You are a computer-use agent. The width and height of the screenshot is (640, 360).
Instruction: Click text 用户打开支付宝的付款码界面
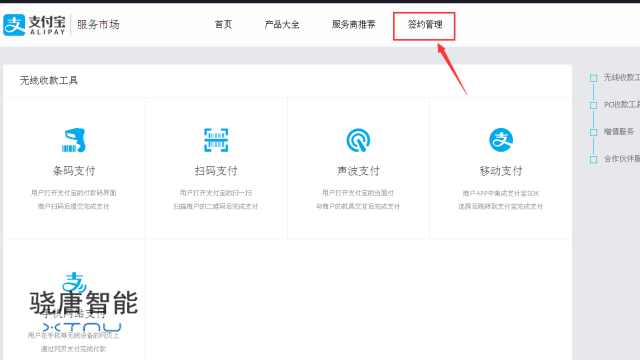[74, 193]
